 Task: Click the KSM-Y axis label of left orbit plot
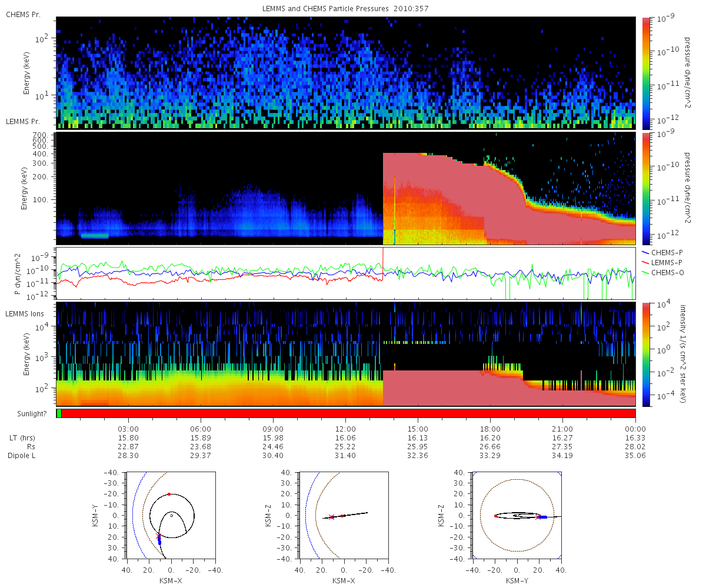pos(95,515)
